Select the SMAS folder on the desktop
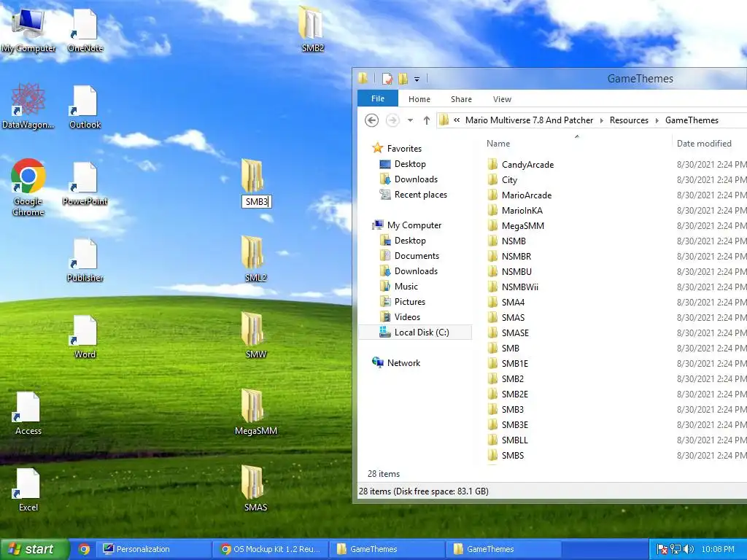The image size is (747, 560). (255, 489)
